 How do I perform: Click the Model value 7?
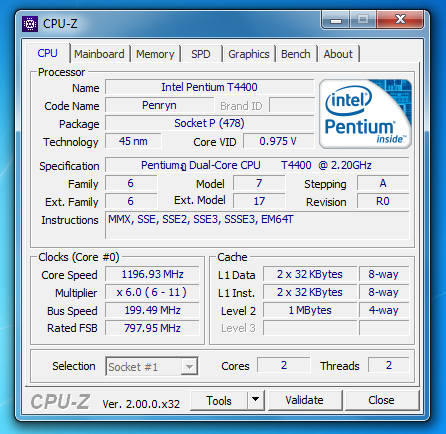pos(259,183)
